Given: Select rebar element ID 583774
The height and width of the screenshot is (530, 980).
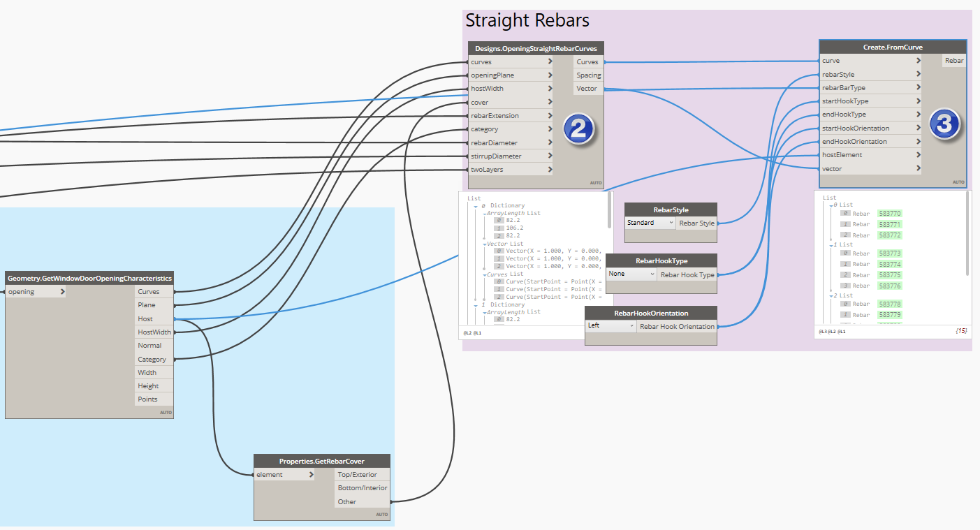Looking at the screenshot, I should [x=890, y=265].
